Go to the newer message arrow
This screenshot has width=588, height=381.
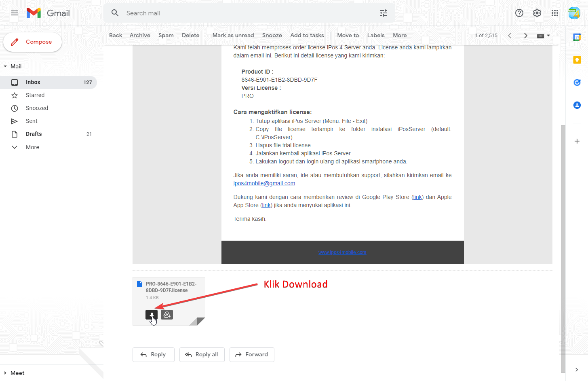[x=510, y=36]
